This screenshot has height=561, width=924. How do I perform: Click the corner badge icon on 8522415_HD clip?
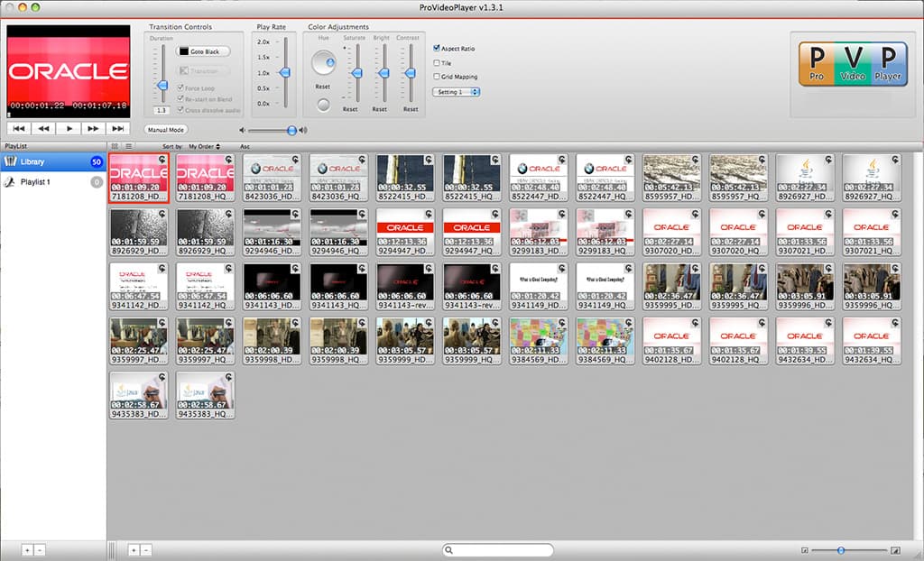(429, 160)
